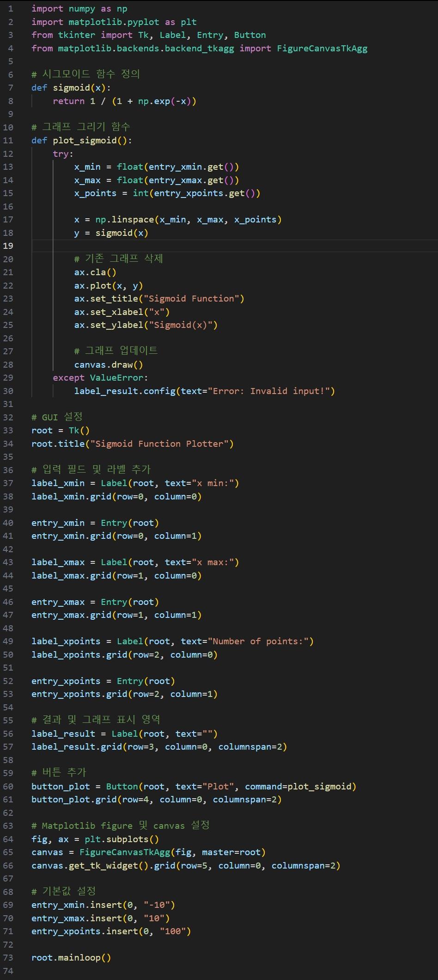The height and width of the screenshot is (980, 438).
Task: Click 'ax.set_xlabel("x")' line
Action: tap(122, 312)
